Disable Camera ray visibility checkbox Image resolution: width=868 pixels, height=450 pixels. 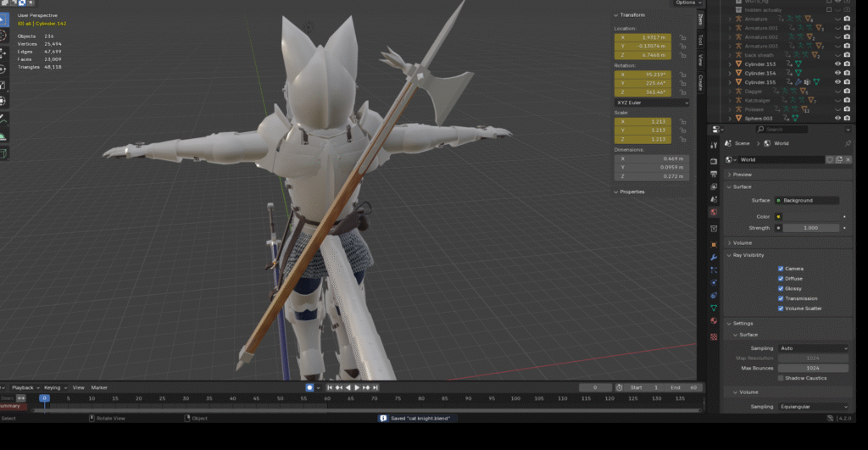(781, 269)
